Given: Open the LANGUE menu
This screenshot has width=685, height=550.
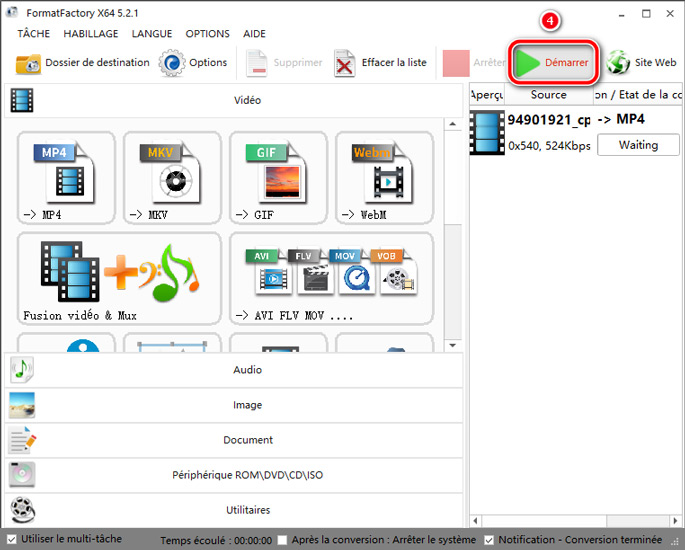Looking at the screenshot, I should pyautogui.click(x=152, y=34).
